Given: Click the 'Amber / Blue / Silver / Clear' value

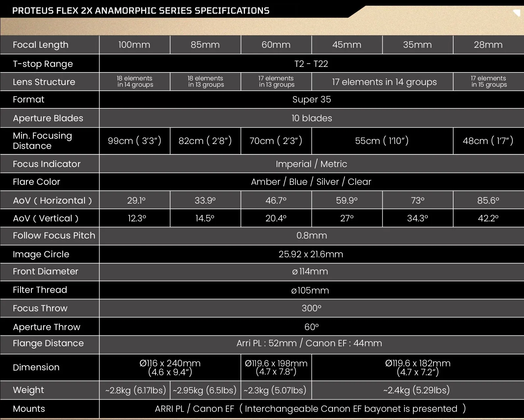Looking at the screenshot, I should point(311,182).
